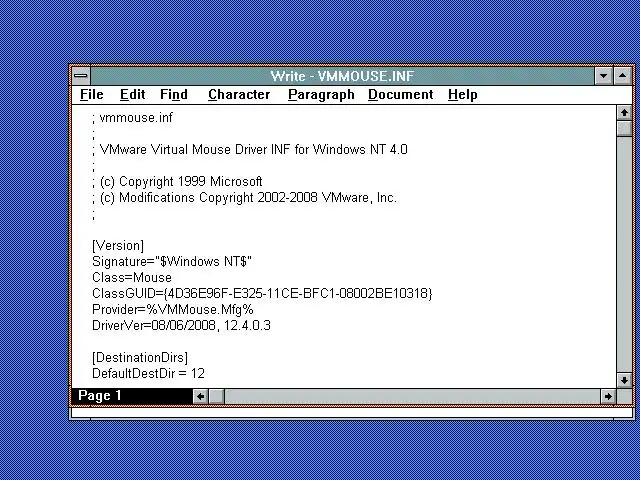Click the minimize down-arrow button in the title bar

[x=603, y=76]
